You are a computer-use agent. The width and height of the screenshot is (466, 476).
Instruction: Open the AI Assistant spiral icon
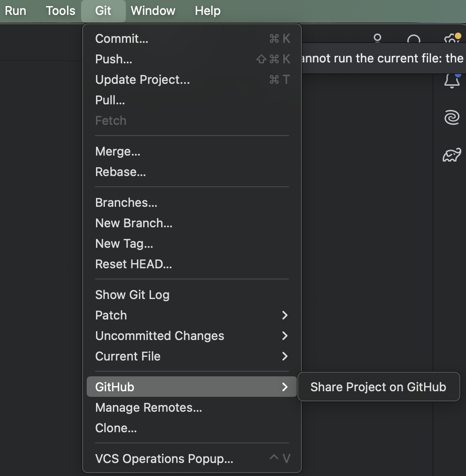pos(452,118)
